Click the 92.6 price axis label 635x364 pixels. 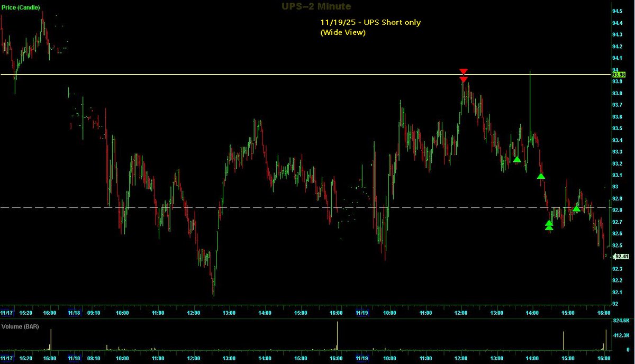pyautogui.click(x=618, y=233)
